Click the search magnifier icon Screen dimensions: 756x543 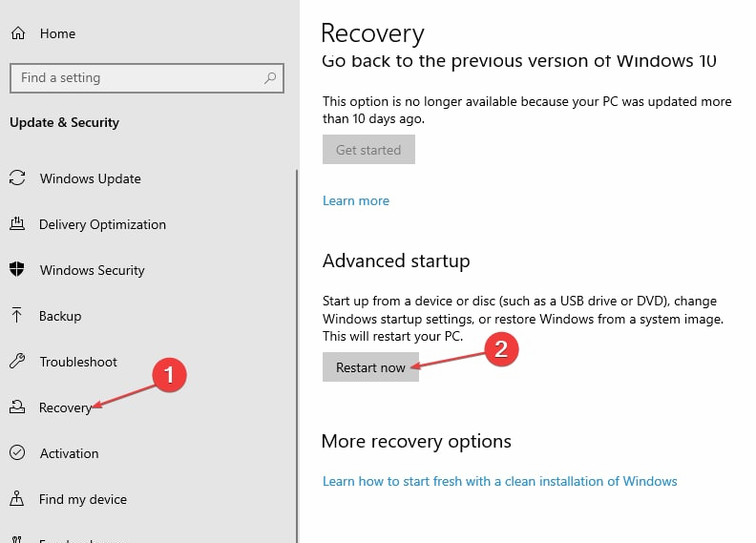(x=270, y=77)
